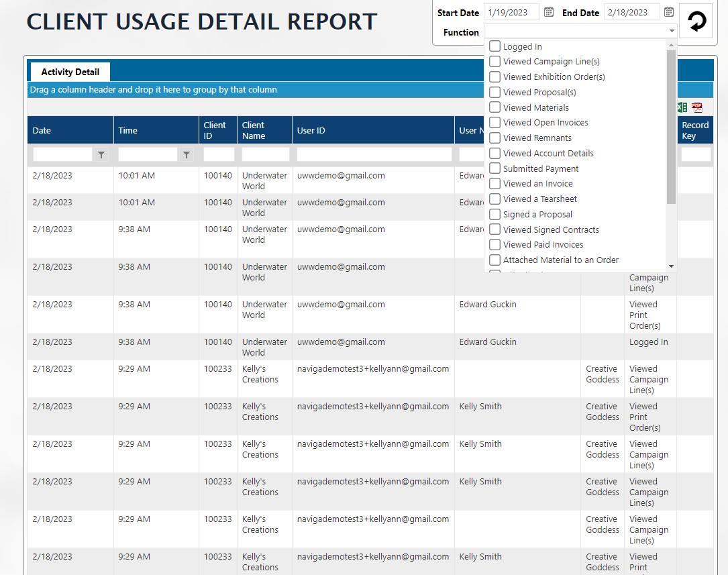Image resolution: width=728 pixels, height=575 pixels.
Task: Click the User ID filter text box
Action: point(374,155)
